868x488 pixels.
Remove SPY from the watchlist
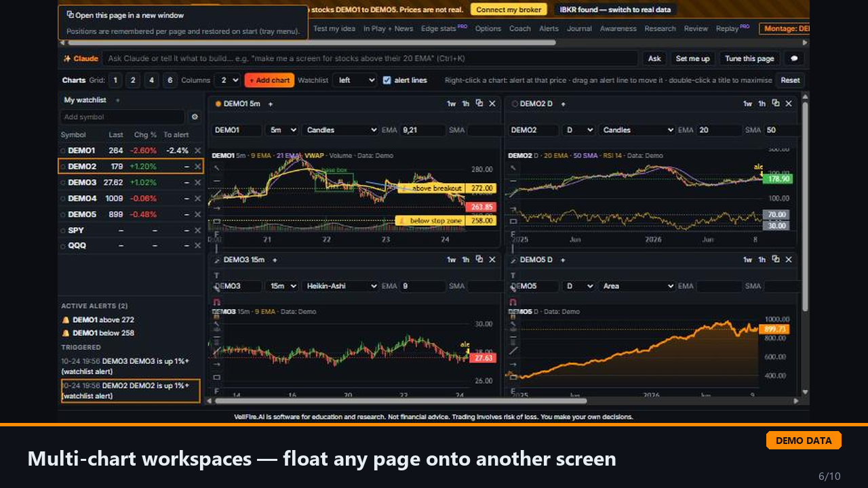[x=197, y=230]
